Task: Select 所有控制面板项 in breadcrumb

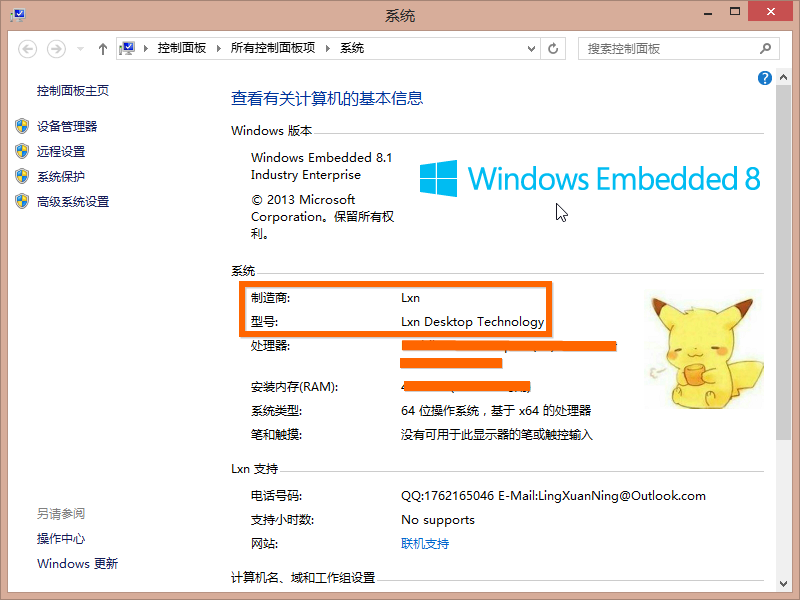Action: click(272, 48)
